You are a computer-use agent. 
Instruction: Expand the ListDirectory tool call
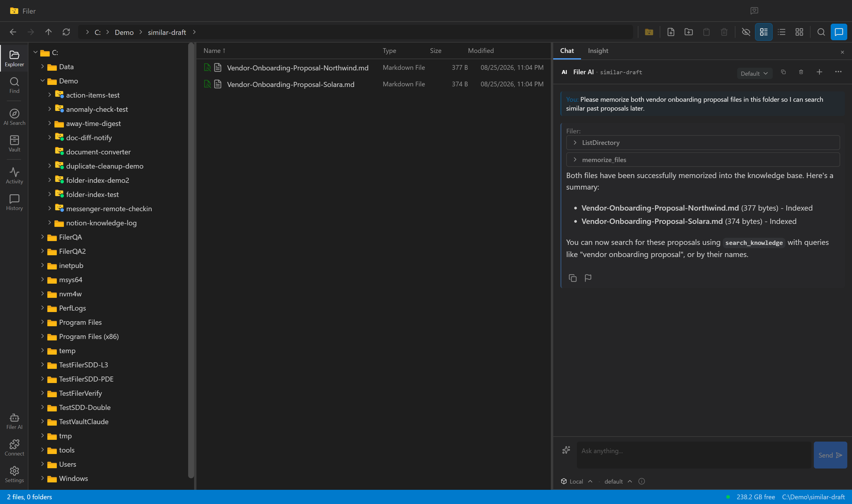[703, 143]
